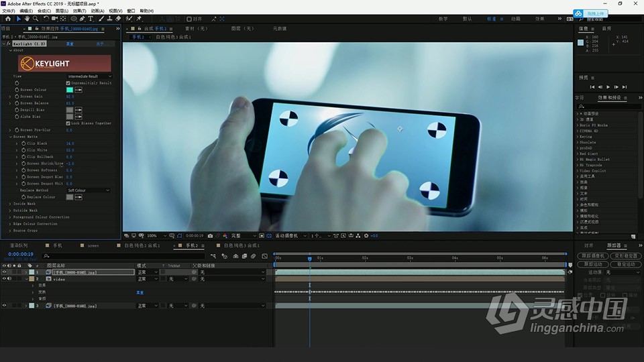
Task: Click the Home icon in the toolbar
Action: [8, 19]
